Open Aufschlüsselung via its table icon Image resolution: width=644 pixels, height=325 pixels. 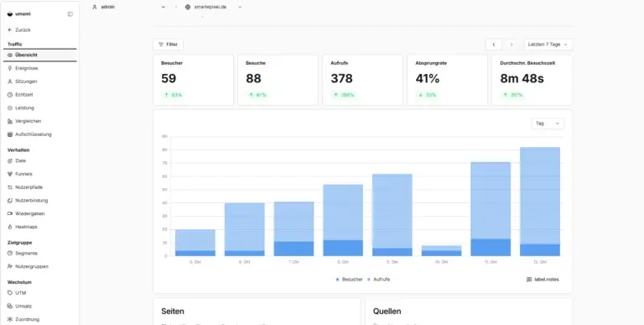click(x=10, y=134)
